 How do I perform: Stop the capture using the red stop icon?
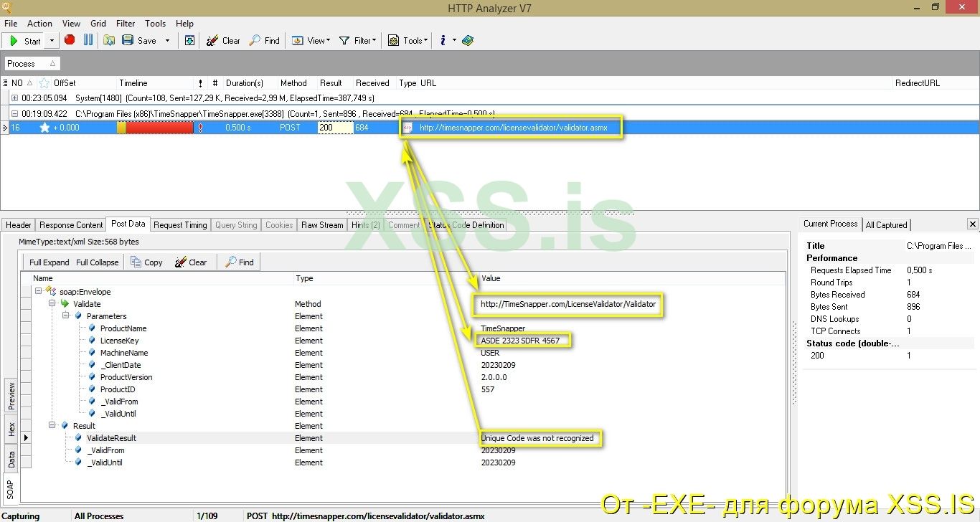70,40
